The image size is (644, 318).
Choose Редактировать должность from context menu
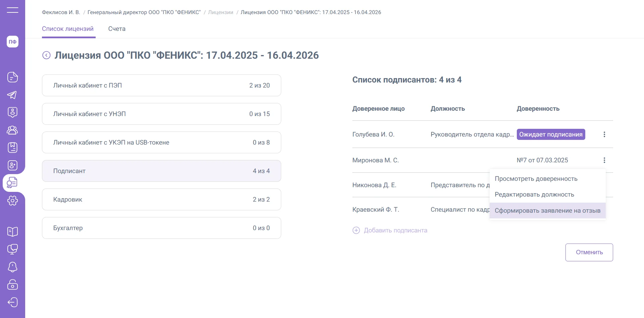[534, 195]
